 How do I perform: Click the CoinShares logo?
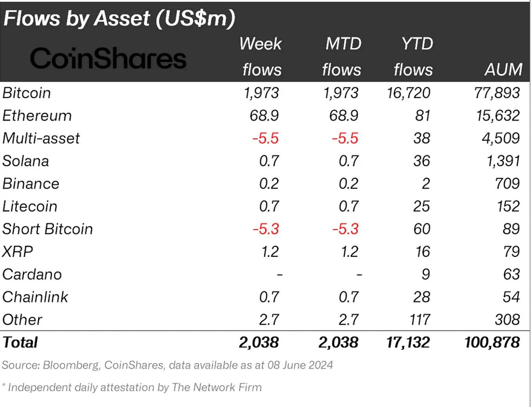[x=108, y=59]
